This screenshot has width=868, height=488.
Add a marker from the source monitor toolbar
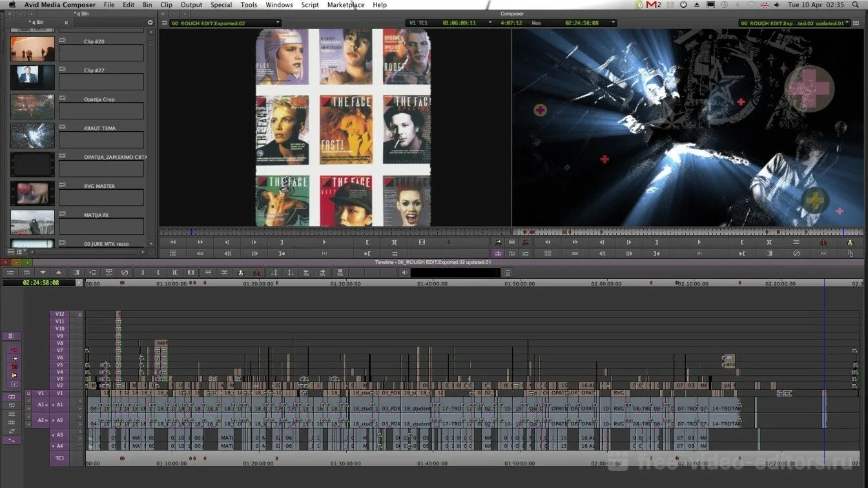click(449, 242)
